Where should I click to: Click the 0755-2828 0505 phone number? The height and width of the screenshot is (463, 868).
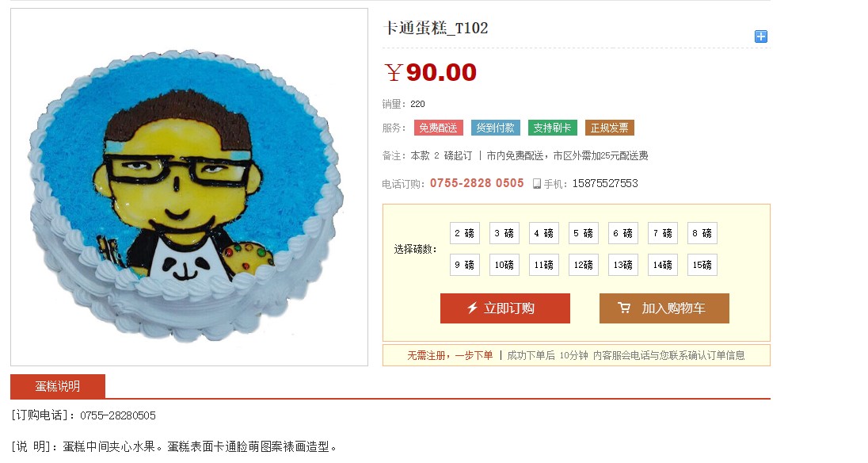point(477,183)
